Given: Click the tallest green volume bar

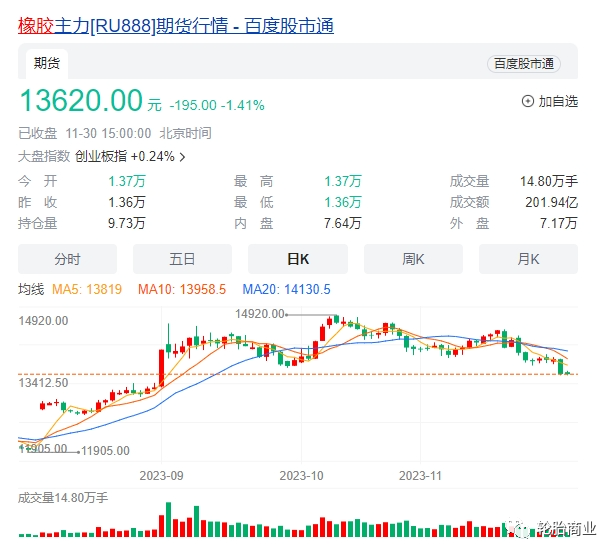Looking at the screenshot, I should [x=168, y=521].
